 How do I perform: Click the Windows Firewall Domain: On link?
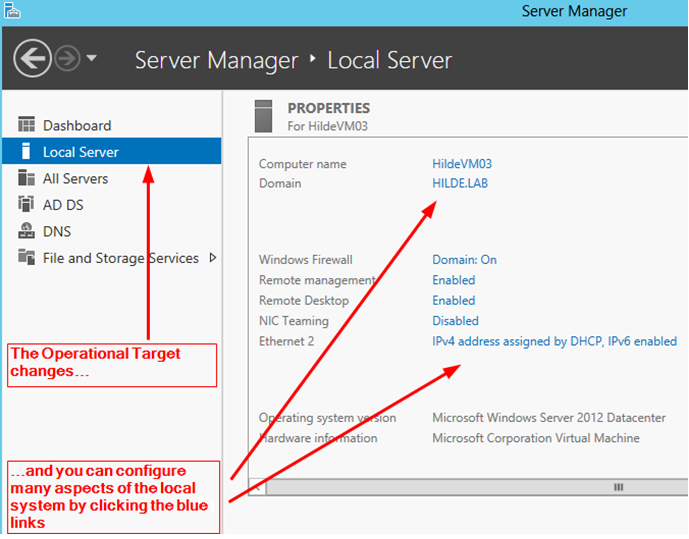(464, 260)
